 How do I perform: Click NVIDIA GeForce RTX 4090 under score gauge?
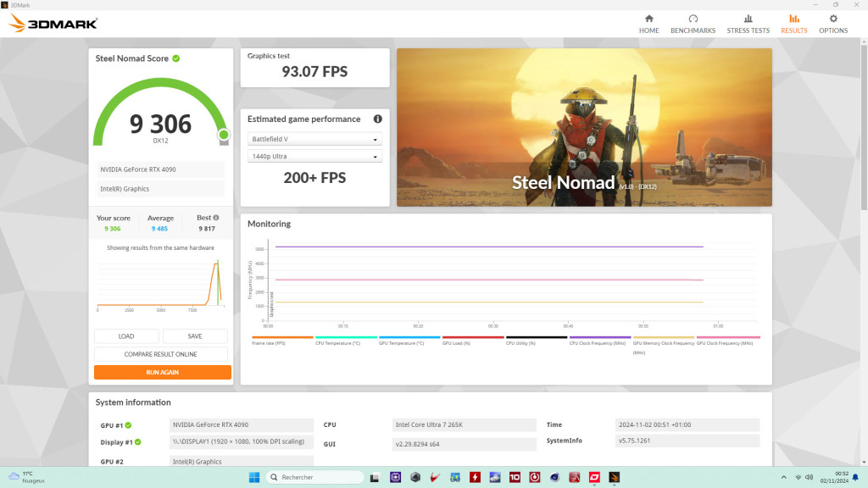(160, 169)
